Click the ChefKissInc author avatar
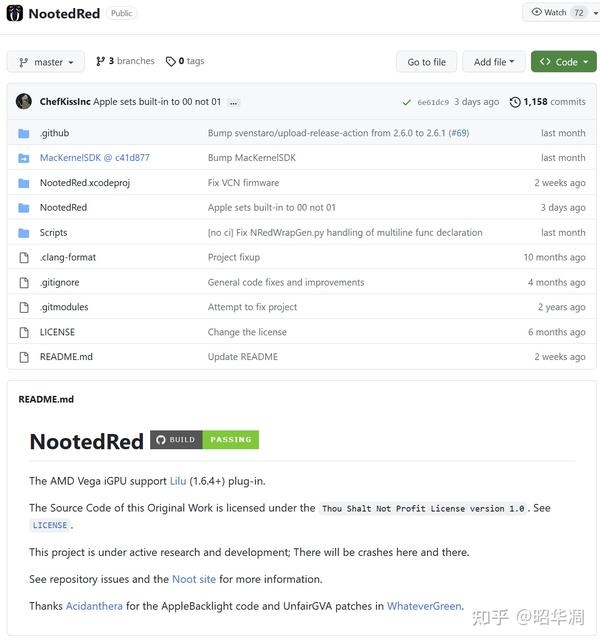The height and width of the screenshot is (642, 600). 24,102
